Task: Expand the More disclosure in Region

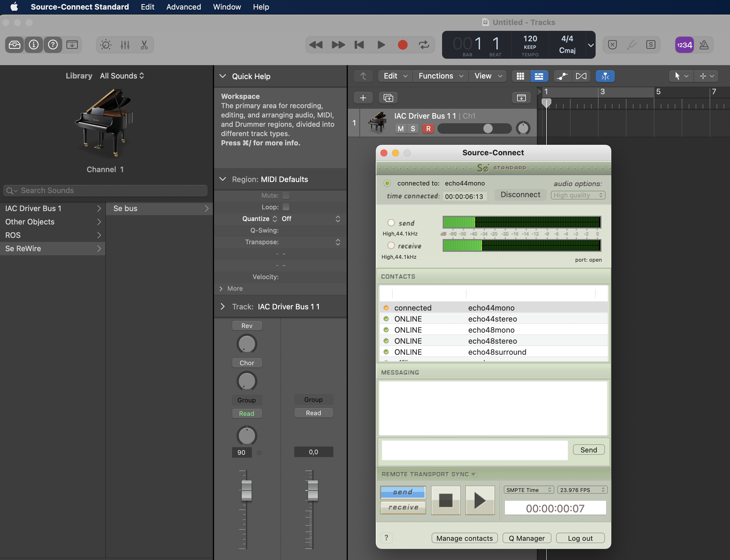Action: click(221, 289)
